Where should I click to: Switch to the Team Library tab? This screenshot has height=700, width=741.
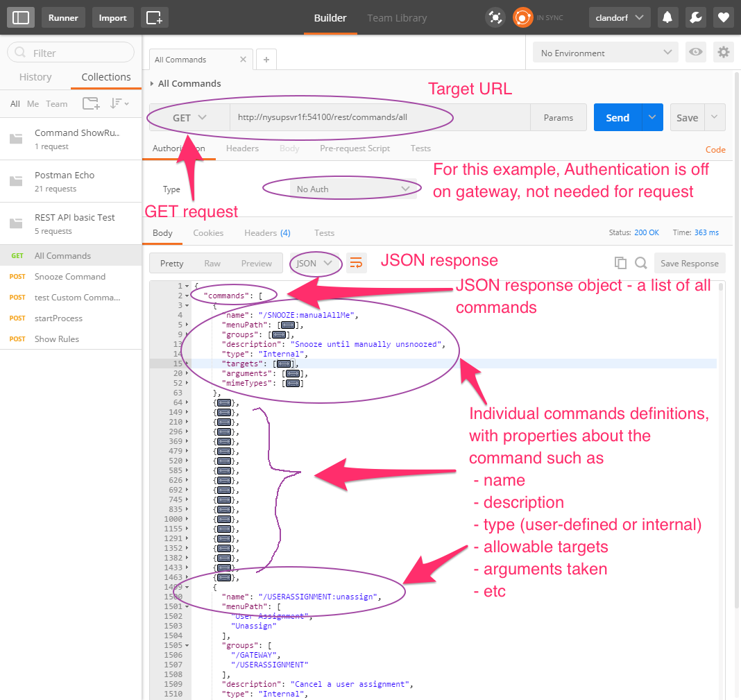click(x=397, y=18)
